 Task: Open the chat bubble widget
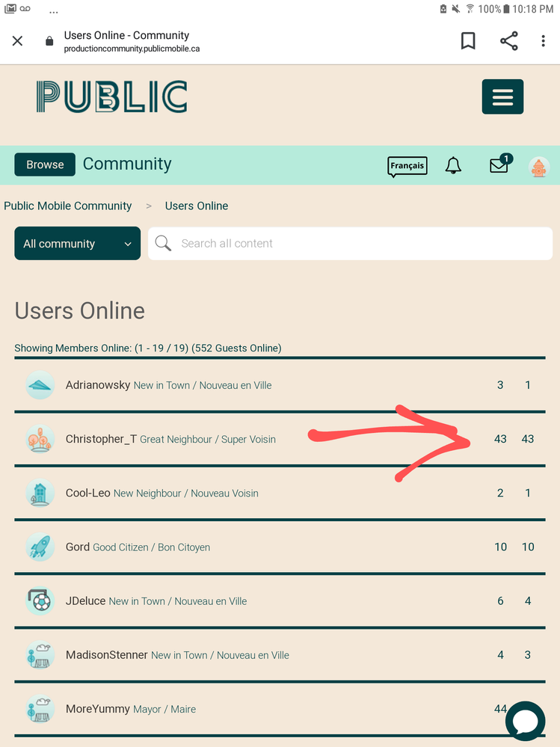526,722
